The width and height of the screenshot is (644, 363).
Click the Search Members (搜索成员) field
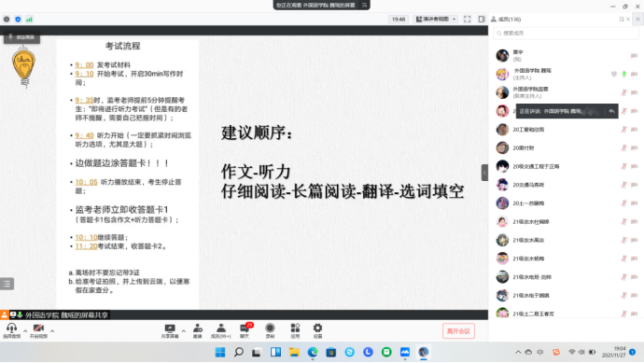click(x=566, y=34)
